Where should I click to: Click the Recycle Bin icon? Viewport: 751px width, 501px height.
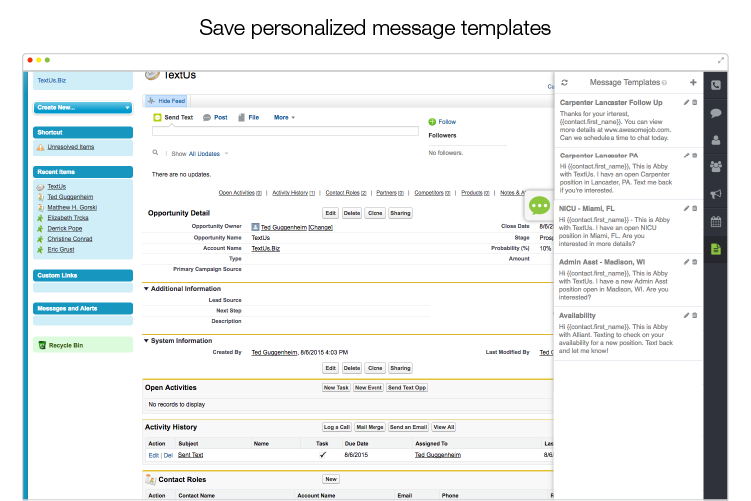[42, 345]
